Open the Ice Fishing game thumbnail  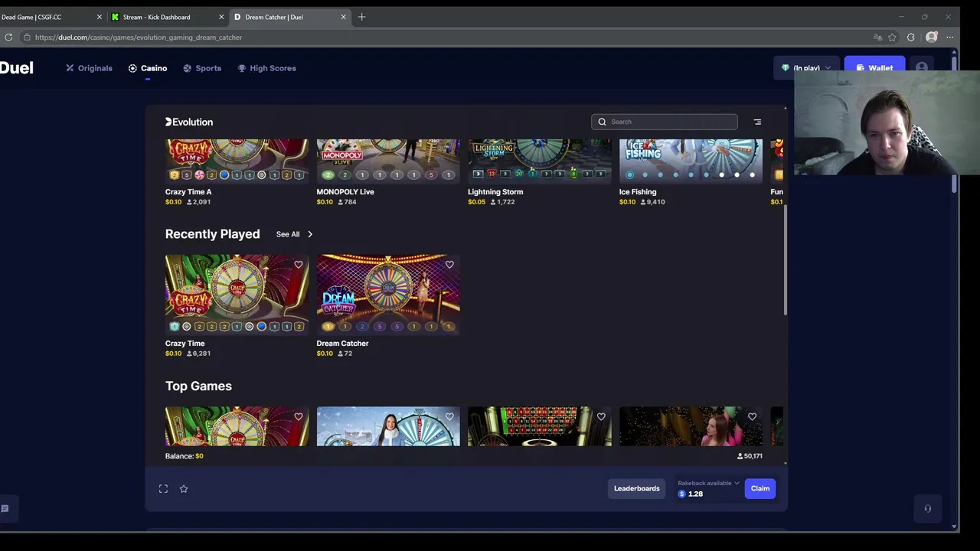(691, 161)
